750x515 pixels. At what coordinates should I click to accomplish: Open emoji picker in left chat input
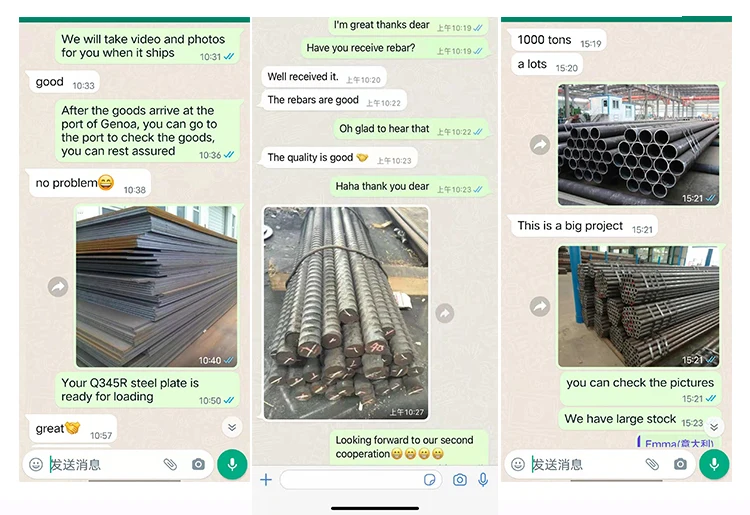tap(36, 464)
